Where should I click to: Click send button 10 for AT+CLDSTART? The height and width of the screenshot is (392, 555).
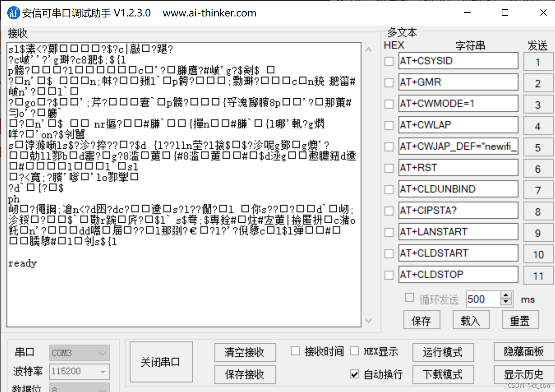538,254
